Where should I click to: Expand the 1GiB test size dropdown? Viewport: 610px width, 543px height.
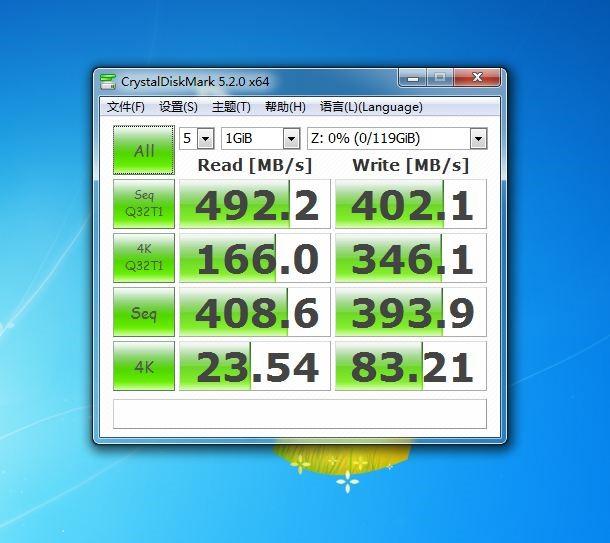click(291, 138)
